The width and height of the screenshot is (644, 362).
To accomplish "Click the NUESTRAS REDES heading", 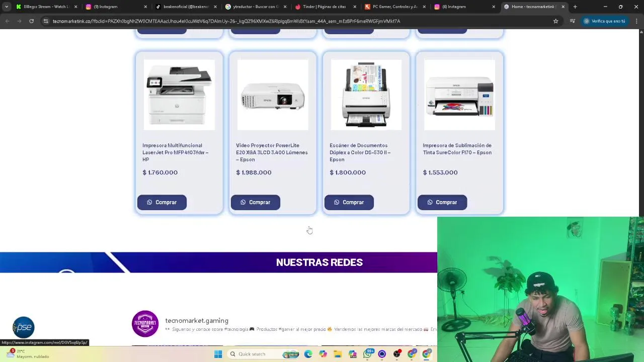I will coord(319,262).
